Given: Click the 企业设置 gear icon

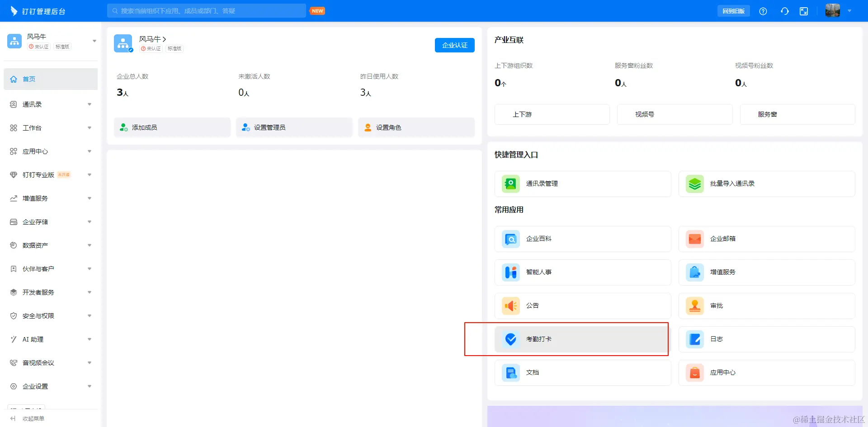Looking at the screenshot, I should pos(14,386).
